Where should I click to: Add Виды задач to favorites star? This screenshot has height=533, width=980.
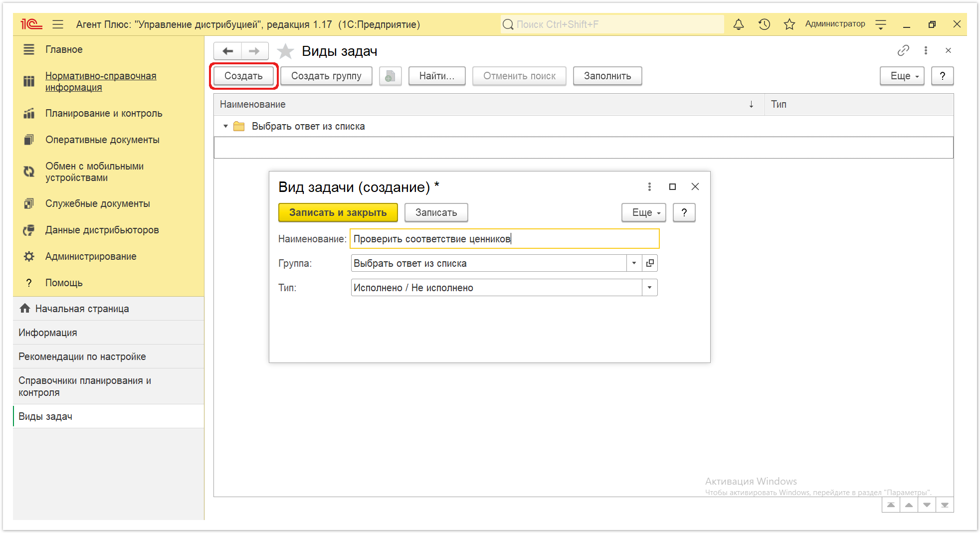[x=285, y=51]
